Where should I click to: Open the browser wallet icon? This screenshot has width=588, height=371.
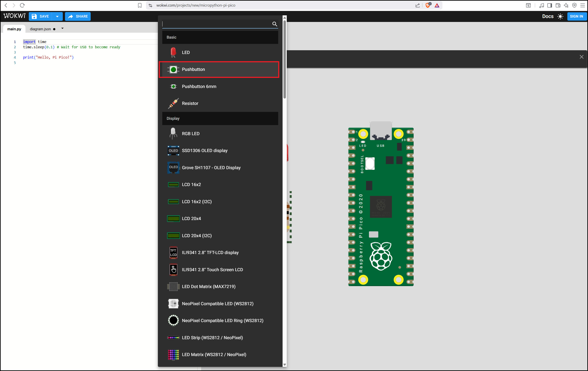click(x=558, y=5)
